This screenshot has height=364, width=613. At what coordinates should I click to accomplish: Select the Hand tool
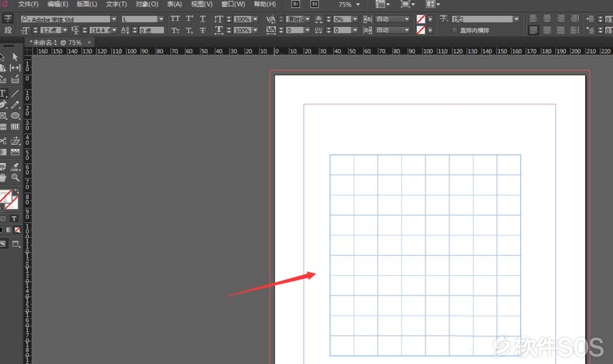coord(3,178)
